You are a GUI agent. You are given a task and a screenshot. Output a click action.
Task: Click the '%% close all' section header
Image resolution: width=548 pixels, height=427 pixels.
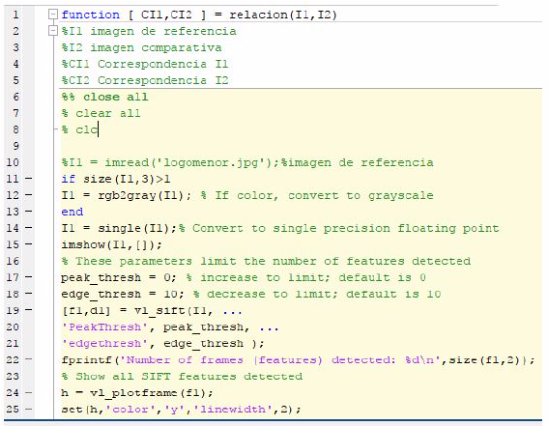point(105,97)
